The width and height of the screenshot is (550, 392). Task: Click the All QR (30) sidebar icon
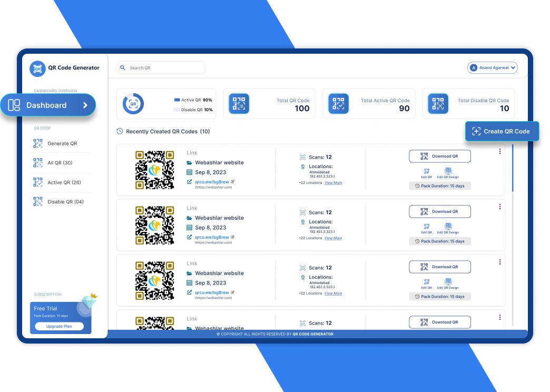coord(38,163)
